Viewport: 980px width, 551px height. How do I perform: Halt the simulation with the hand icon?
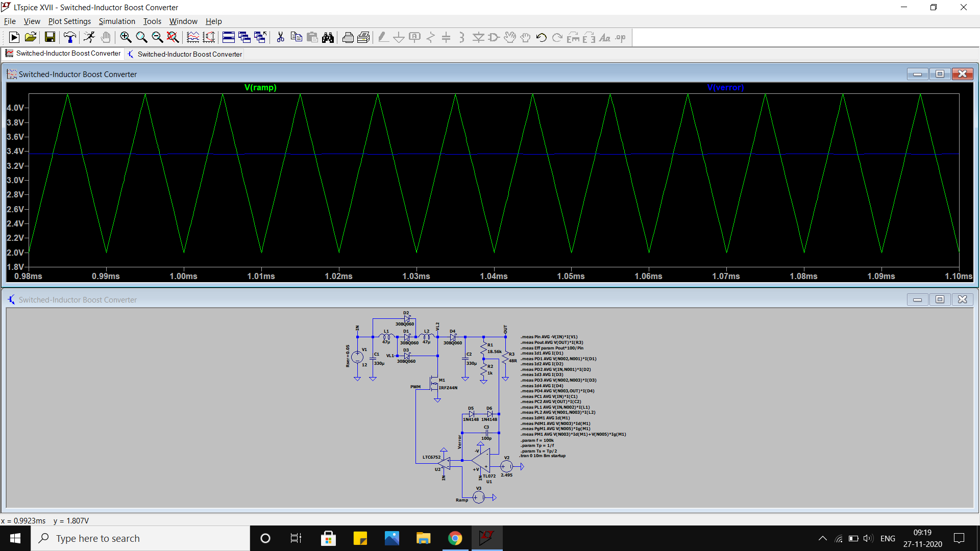pos(105,37)
